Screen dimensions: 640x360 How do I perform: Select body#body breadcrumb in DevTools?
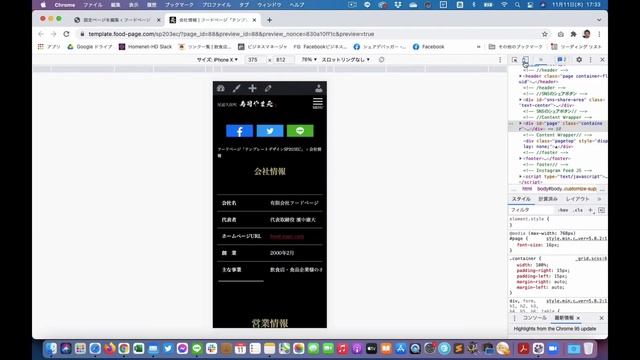(567, 189)
